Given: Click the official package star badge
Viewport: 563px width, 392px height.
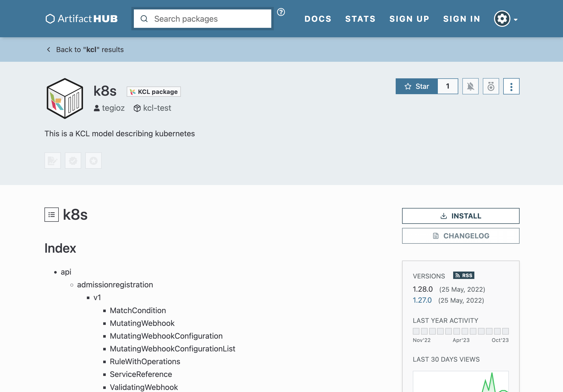Looking at the screenshot, I should click(x=93, y=161).
